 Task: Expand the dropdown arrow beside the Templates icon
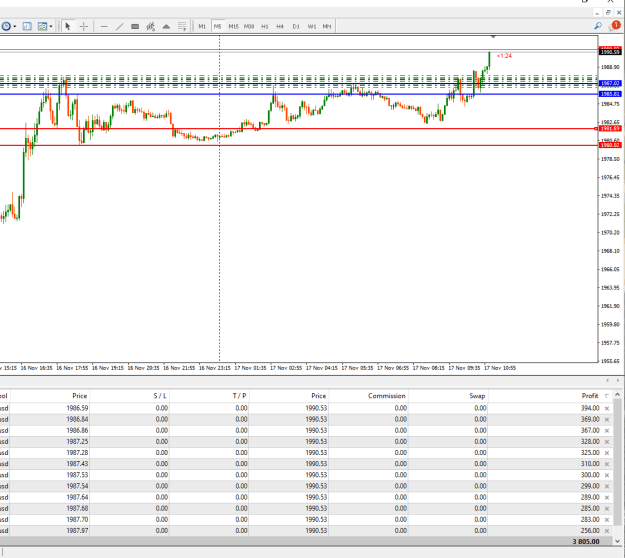(x=51, y=27)
